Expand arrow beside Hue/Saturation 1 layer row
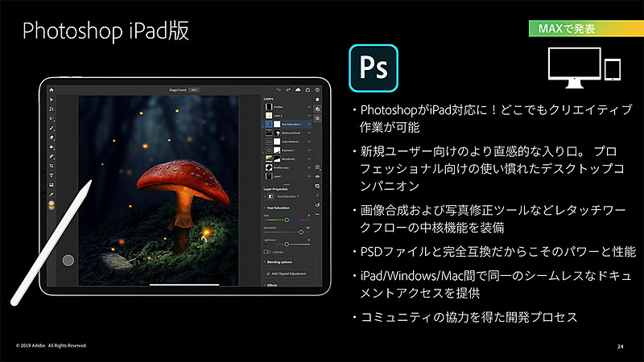The image size is (644, 362). click(263, 126)
